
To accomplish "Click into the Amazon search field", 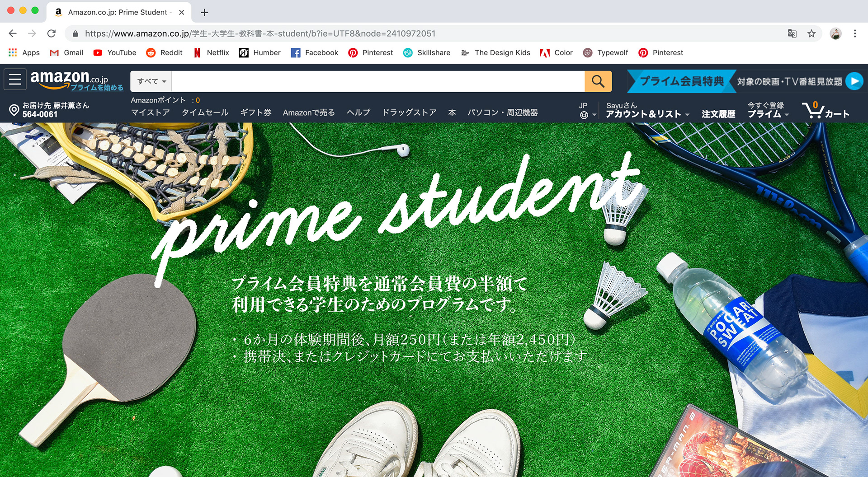I will coord(378,81).
